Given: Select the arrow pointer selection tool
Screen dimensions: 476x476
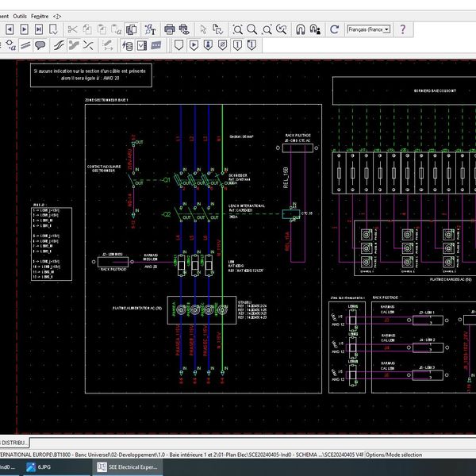Looking at the screenshot, I should 203,29.
